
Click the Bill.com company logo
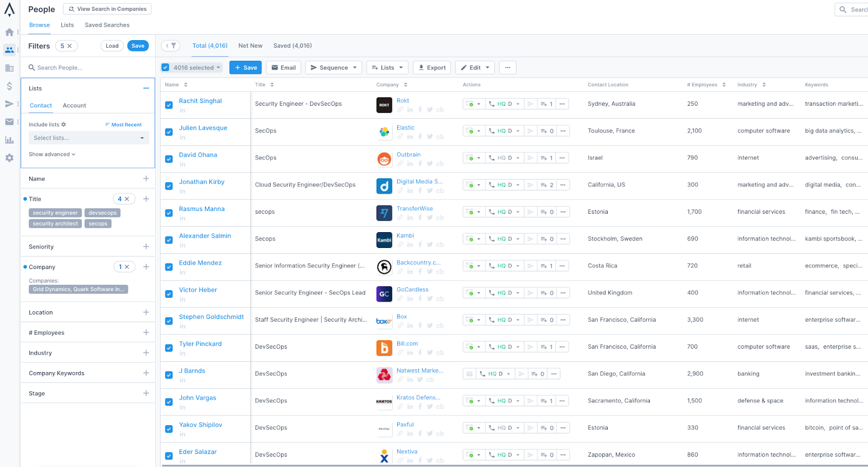(384, 348)
